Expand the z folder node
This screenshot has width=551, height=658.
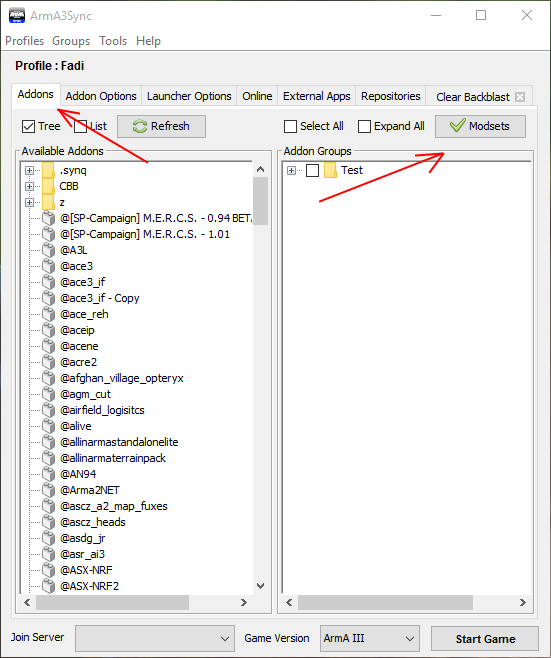[29, 202]
